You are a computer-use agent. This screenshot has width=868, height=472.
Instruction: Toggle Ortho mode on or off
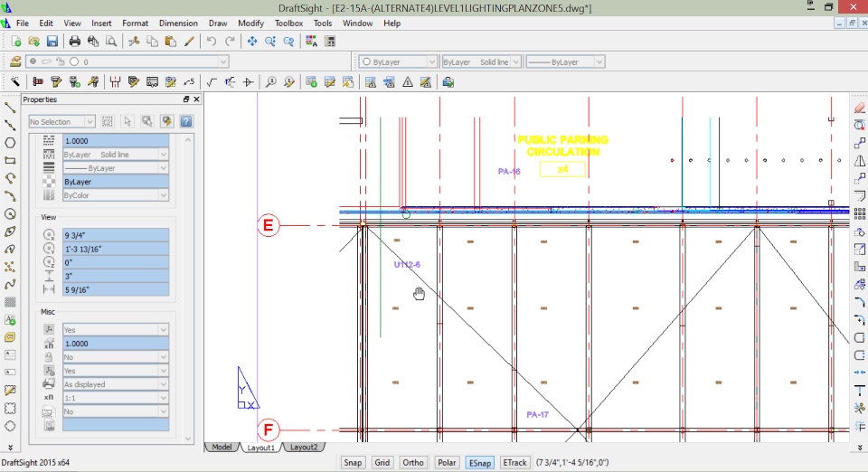point(413,462)
